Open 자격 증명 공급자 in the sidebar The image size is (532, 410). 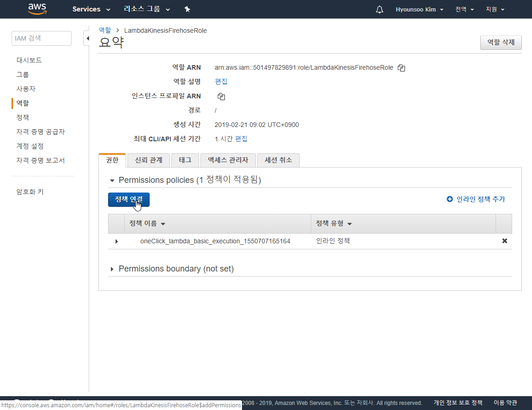click(40, 132)
